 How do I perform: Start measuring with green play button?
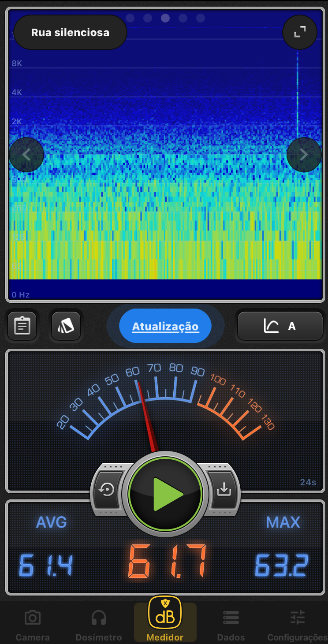pyautogui.click(x=165, y=494)
